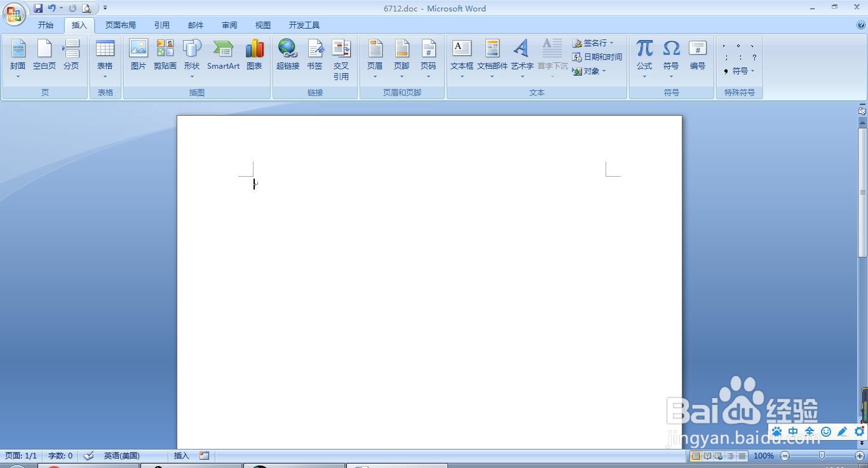
Task: Open print preview from Quick Access toolbar
Action: 86,8
